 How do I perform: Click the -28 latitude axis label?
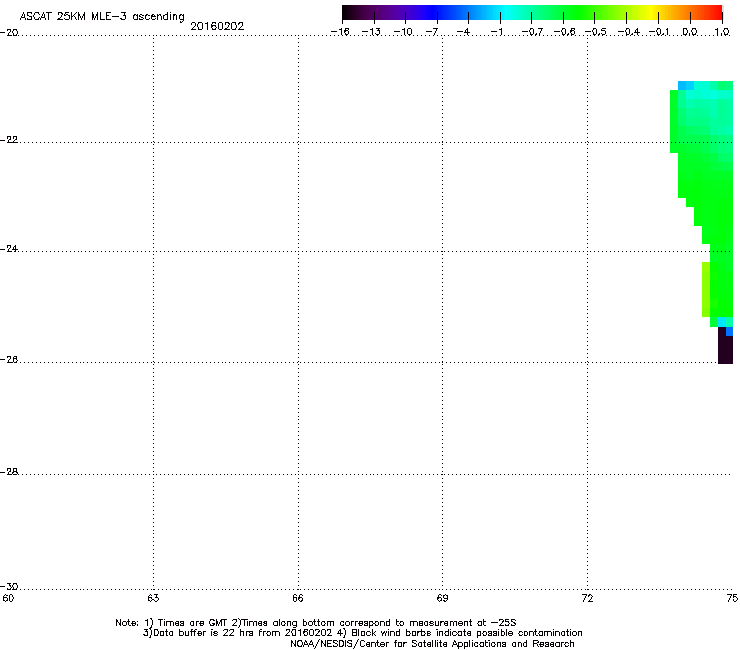coord(9,472)
